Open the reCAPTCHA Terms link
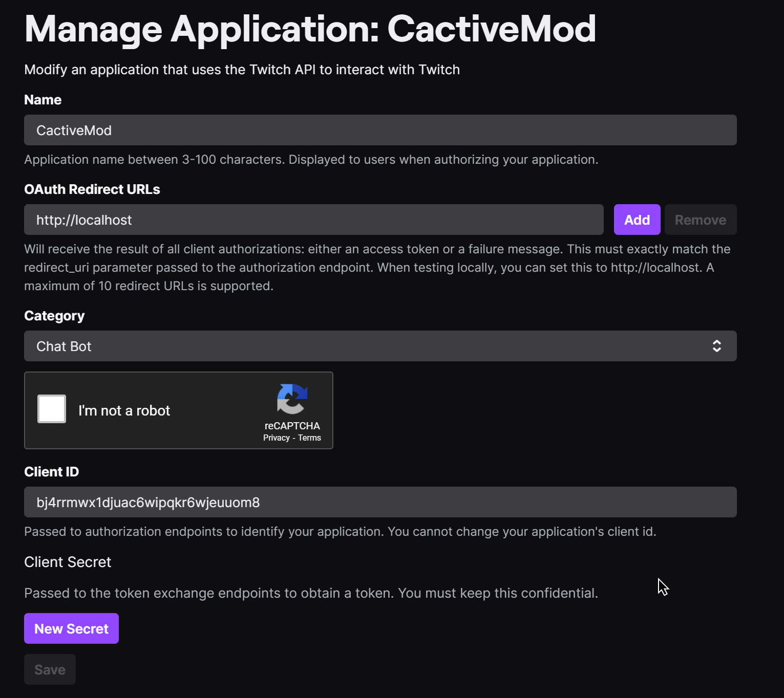 click(x=309, y=438)
